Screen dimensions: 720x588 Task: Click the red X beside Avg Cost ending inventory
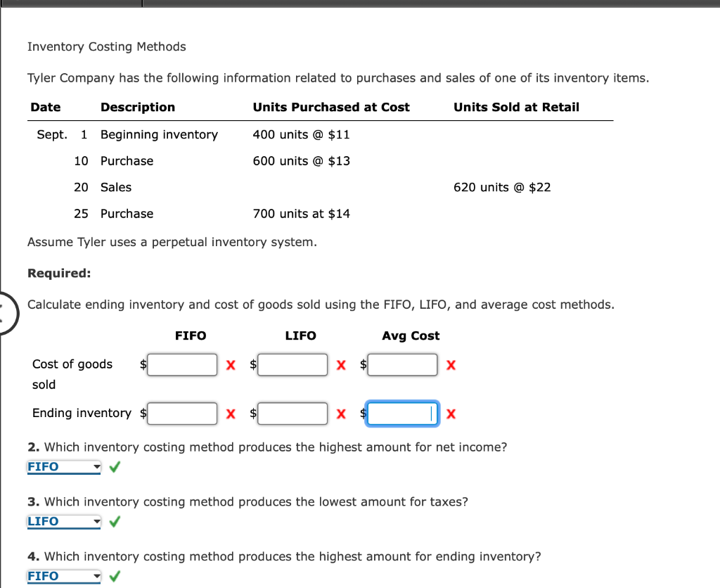point(451,414)
